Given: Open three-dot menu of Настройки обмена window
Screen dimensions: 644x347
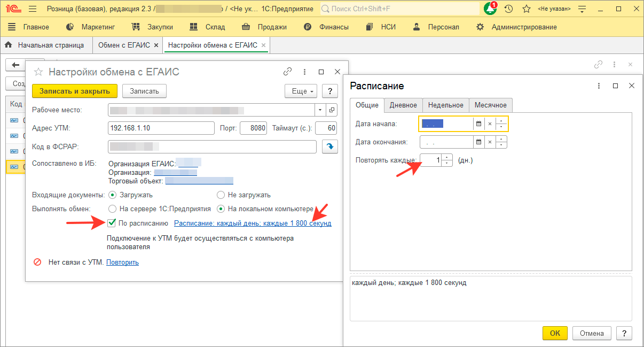Looking at the screenshot, I should (x=304, y=72).
